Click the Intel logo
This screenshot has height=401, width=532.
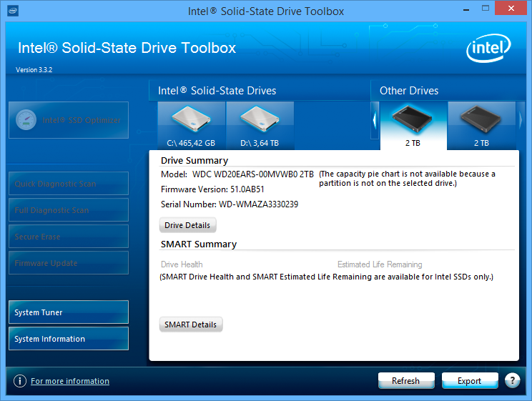click(x=488, y=48)
